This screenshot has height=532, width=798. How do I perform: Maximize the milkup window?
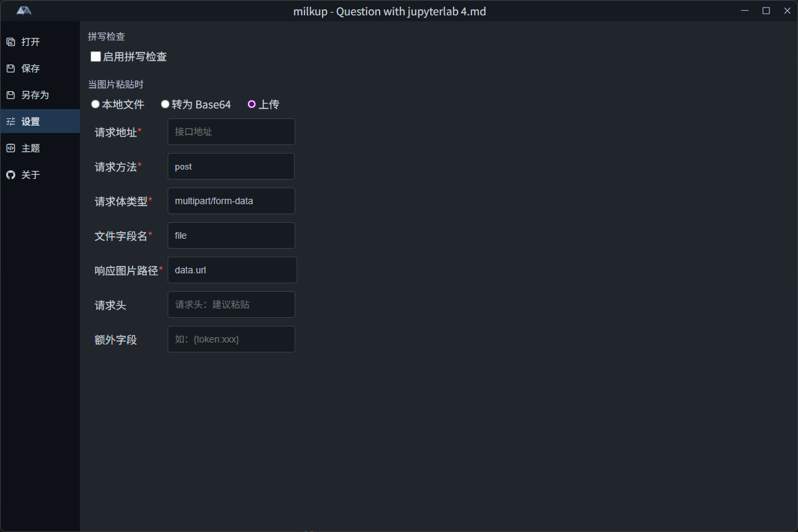[x=766, y=11]
